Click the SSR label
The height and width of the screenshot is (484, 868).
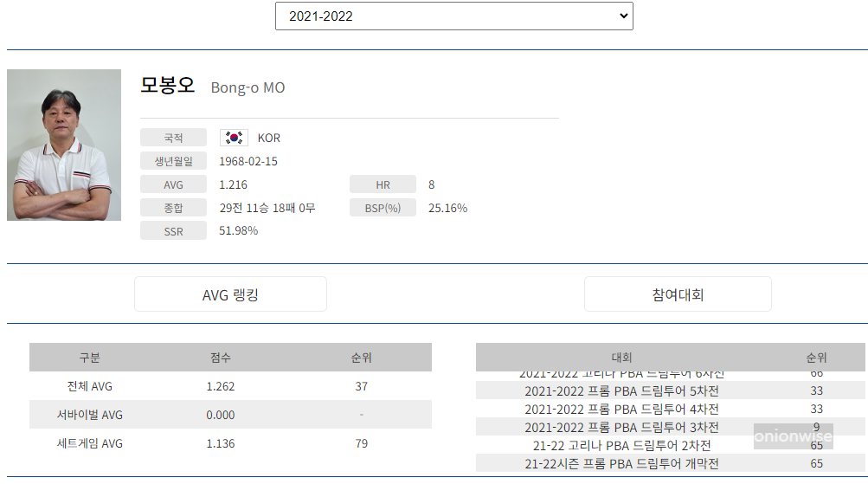173,231
